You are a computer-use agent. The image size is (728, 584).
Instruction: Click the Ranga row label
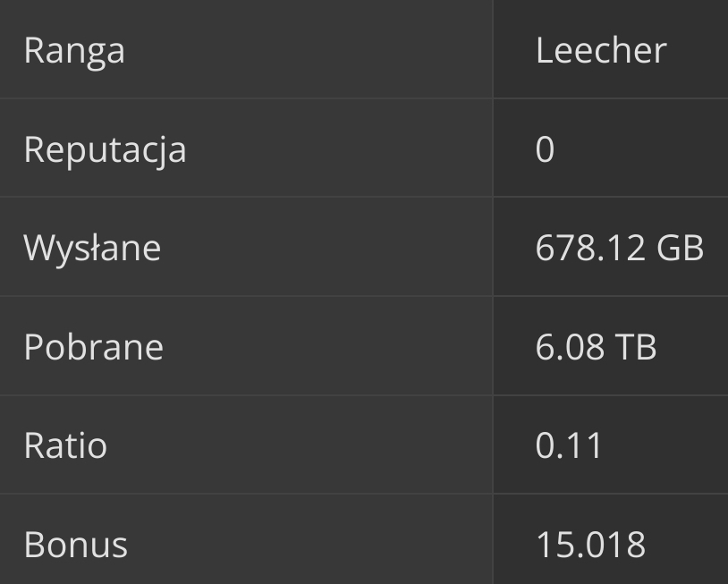pos(74,51)
